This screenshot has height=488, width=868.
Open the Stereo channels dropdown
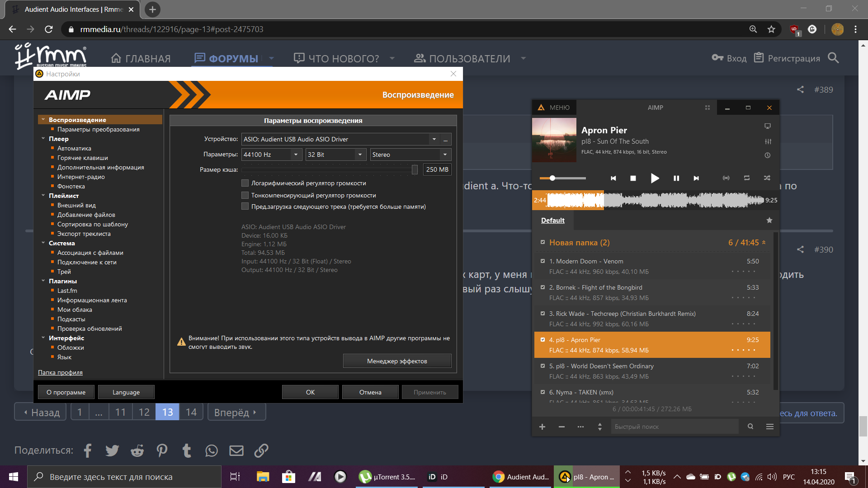445,155
